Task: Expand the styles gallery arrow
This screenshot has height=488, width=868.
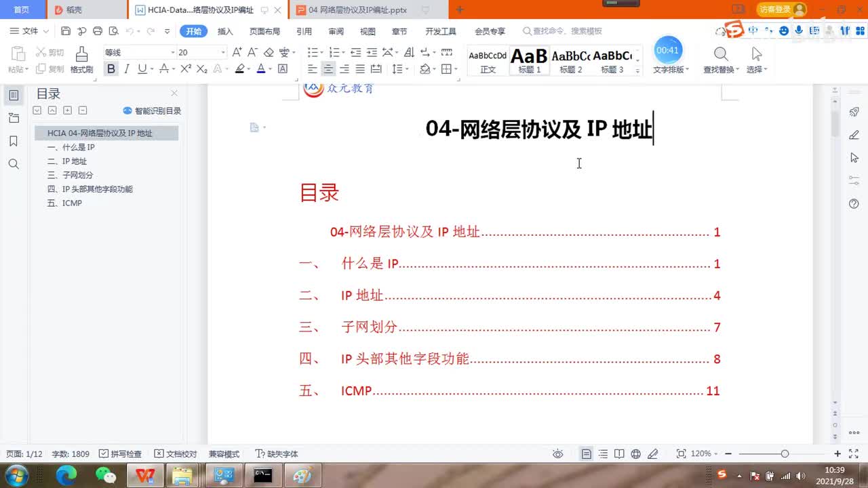Action: point(637,70)
